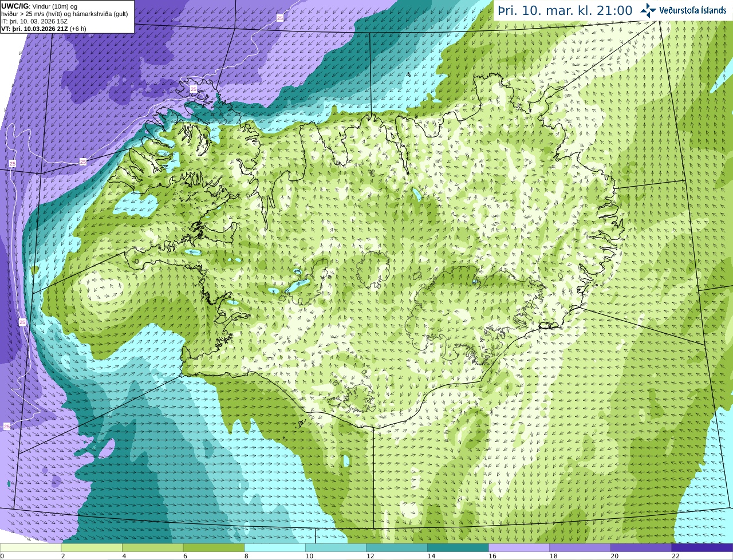The height and width of the screenshot is (560, 733).
Task: Click the scale label 0
Action: (2, 556)
